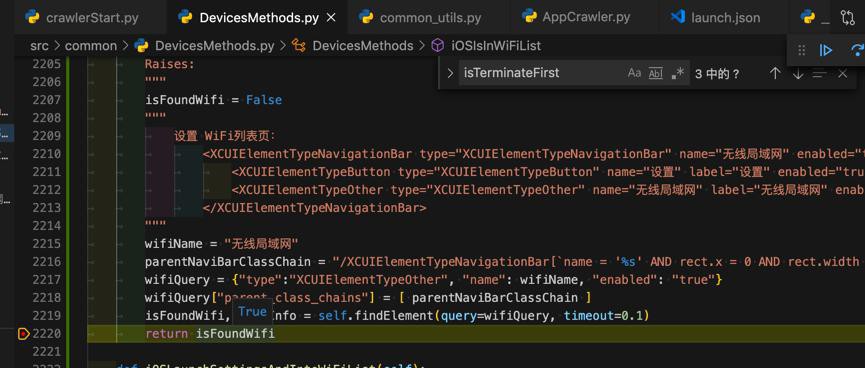
Task: Click 'timeout=0.1' argument
Action: 603,316
